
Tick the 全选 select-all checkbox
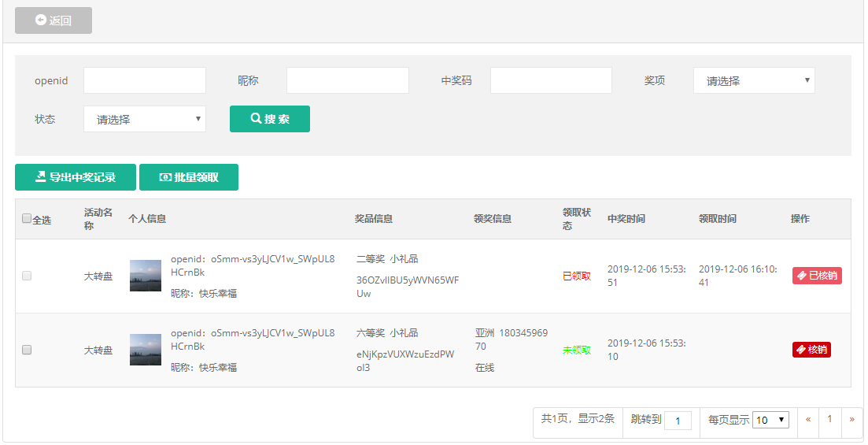click(x=27, y=218)
